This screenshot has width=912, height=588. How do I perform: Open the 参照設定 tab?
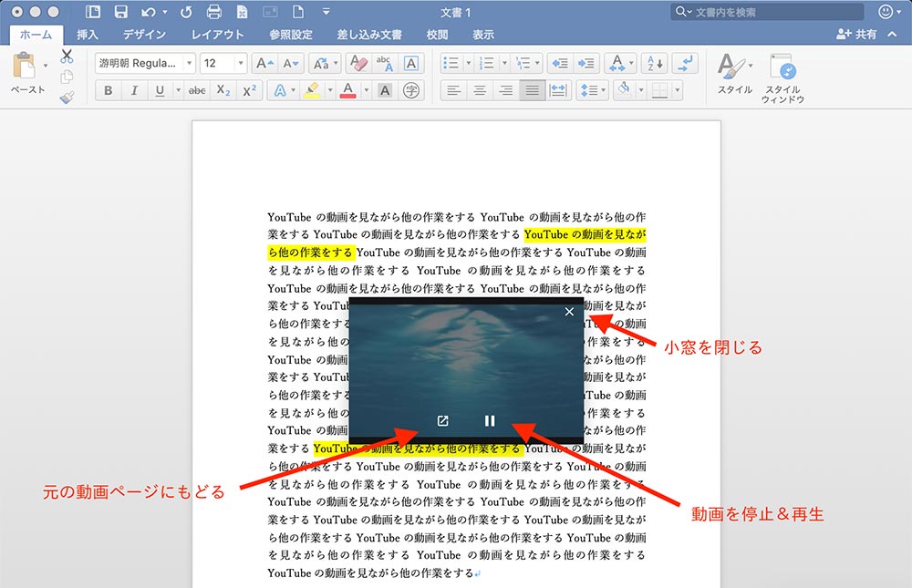point(291,35)
